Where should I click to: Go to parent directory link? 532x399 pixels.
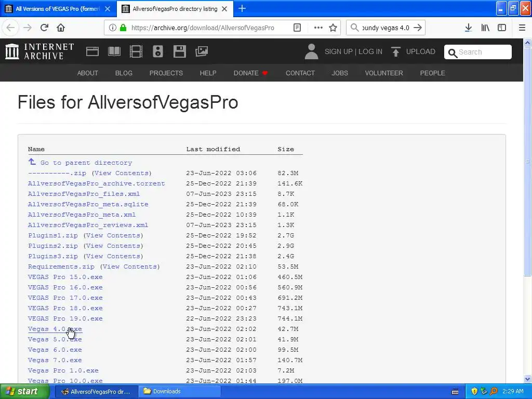tap(86, 163)
